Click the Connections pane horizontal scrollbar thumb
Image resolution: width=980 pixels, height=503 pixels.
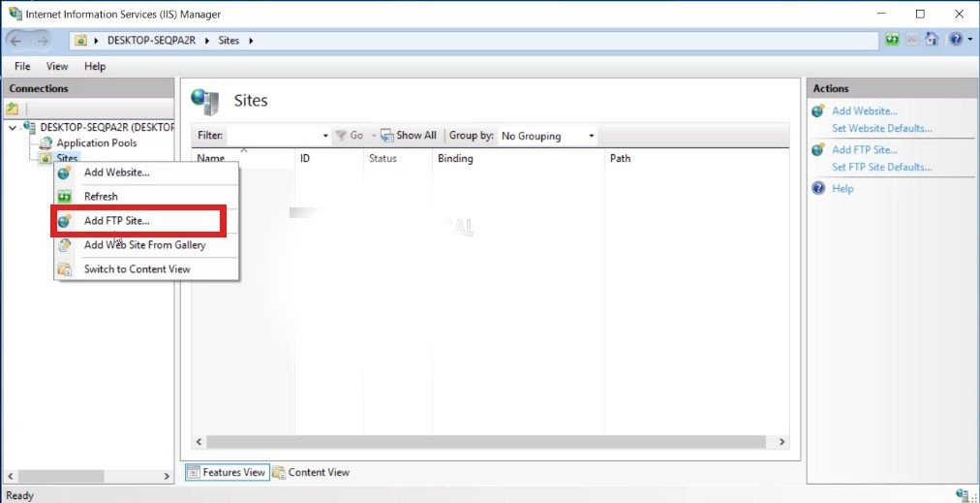[x=59, y=476]
